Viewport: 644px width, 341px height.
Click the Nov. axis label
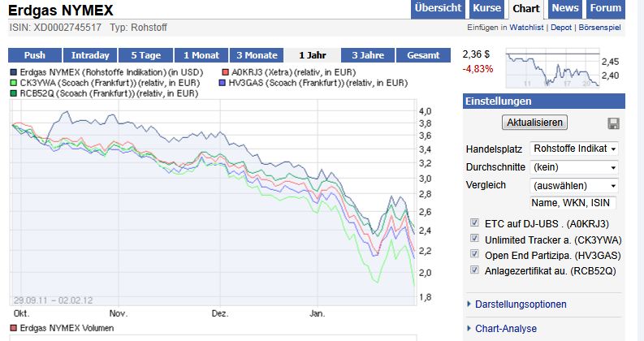click(x=119, y=313)
